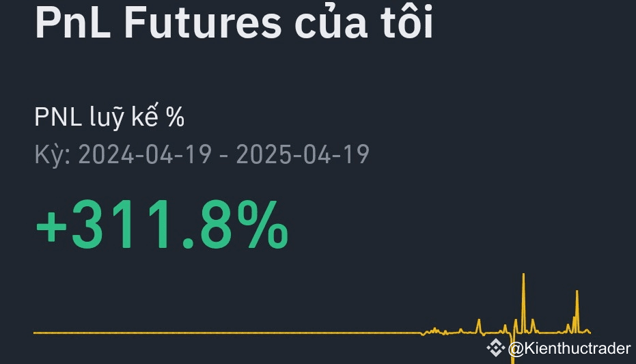
Task: Click the first small wiggle where line starts moving
Action: (424, 333)
